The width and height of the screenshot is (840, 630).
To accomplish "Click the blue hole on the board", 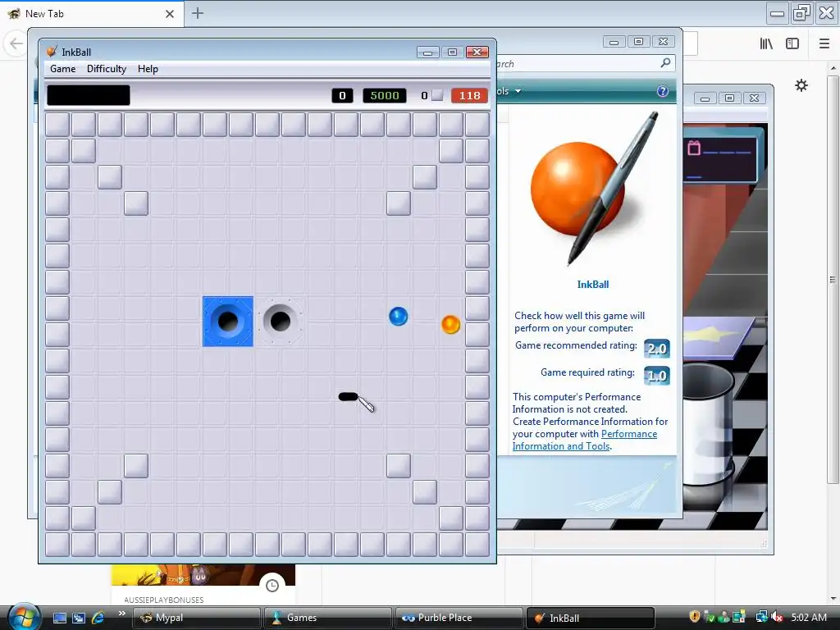I will pos(228,321).
